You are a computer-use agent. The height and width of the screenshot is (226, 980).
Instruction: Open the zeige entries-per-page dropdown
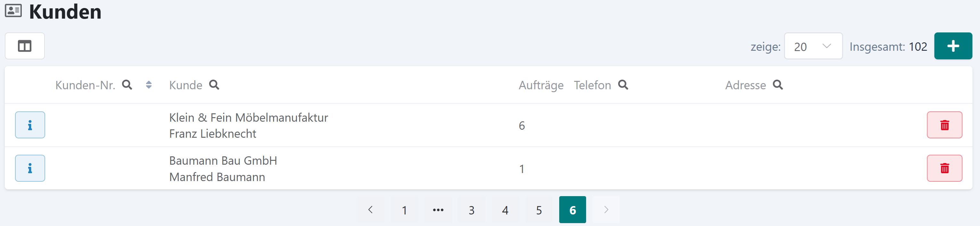[813, 46]
